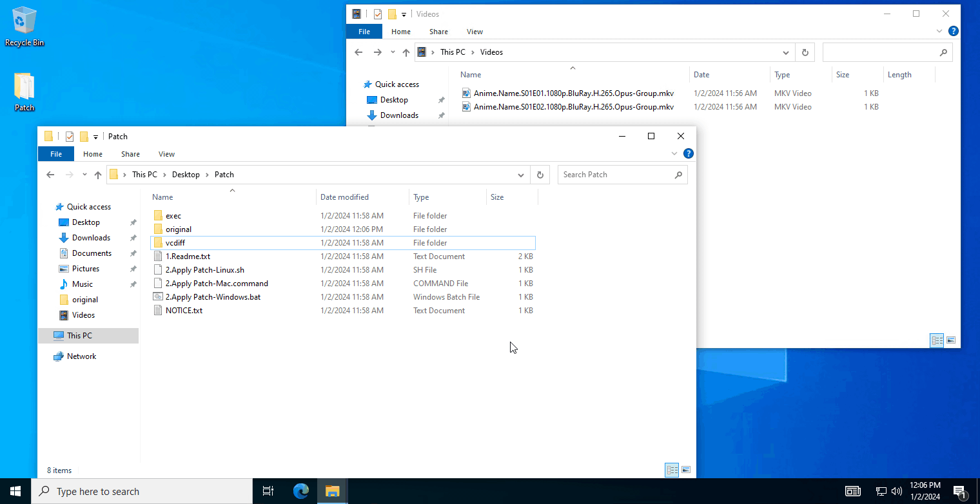Sort Videos list by the Length column

(909, 75)
